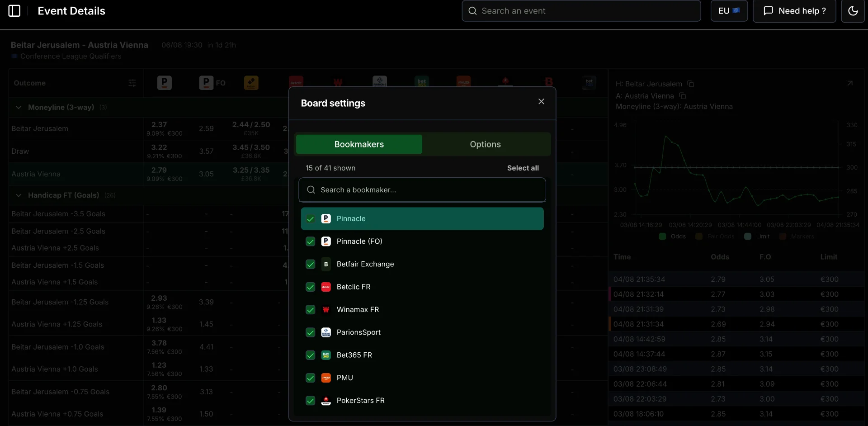This screenshot has height=426, width=868.
Task: Uncheck the Betclic FR checkbox
Action: coord(311,287)
